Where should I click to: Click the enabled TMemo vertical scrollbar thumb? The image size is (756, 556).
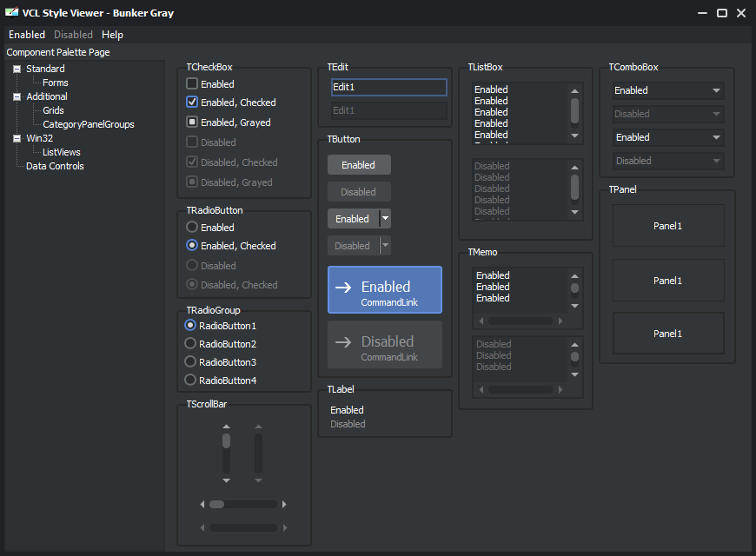click(574, 288)
